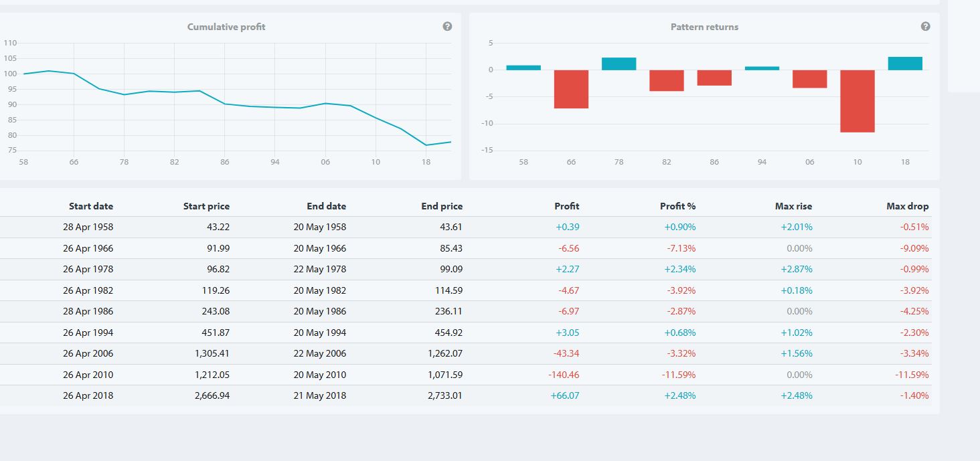This screenshot has width=980, height=461.
Task: Click the 26 Apr 2018 start date cell
Action: click(x=88, y=395)
